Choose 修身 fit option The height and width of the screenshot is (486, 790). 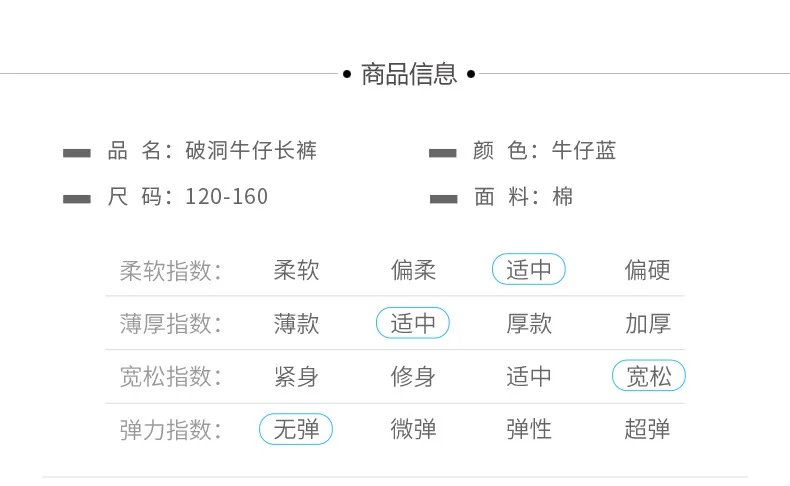pyautogui.click(x=413, y=377)
